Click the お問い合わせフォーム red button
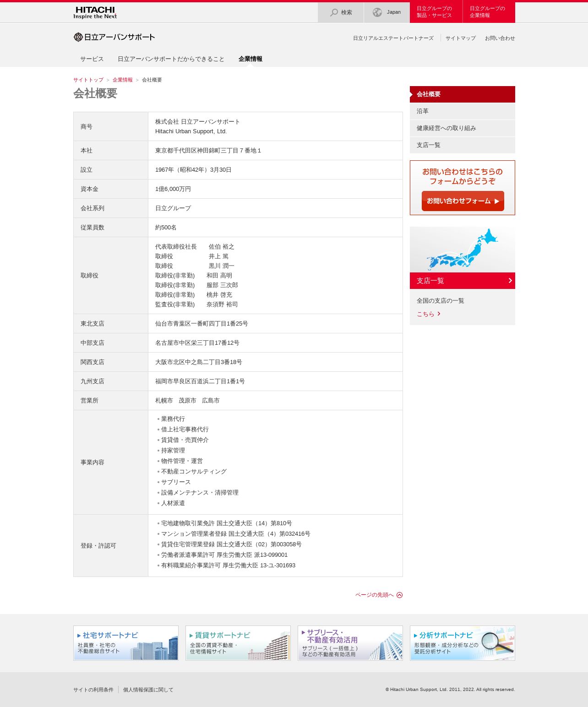Image resolution: width=588 pixels, height=707 pixels. tap(463, 201)
